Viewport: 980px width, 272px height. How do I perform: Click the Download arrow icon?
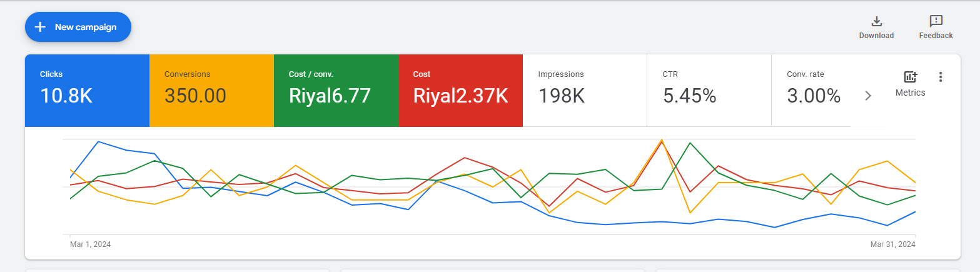pos(876,21)
